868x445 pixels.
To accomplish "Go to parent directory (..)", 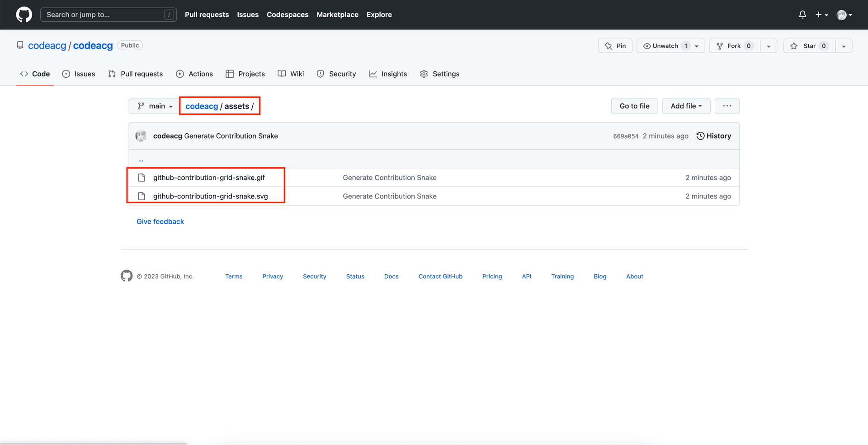I will tap(141, 159).
